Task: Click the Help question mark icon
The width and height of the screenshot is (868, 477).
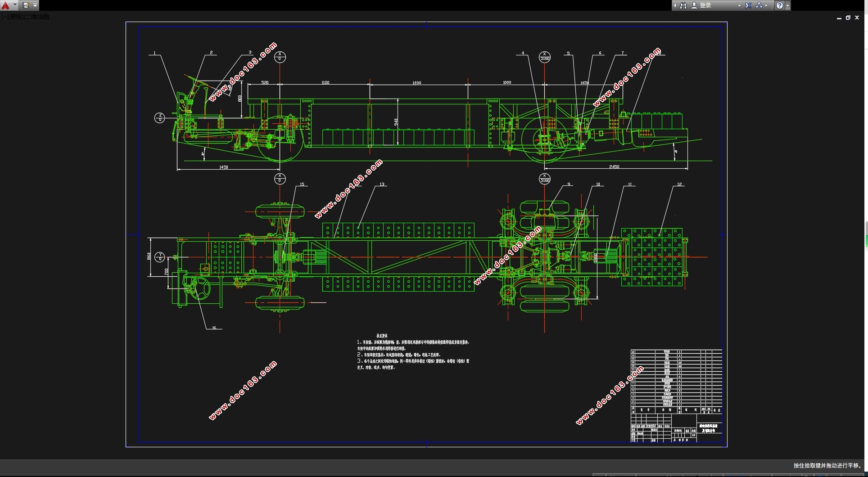Action: [780, 5]
